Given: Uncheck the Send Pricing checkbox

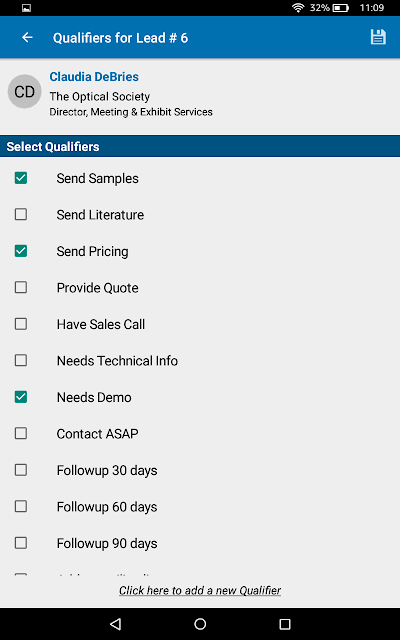Looking at the screenshot, I should pyautogui.click(x=21, y=251).
